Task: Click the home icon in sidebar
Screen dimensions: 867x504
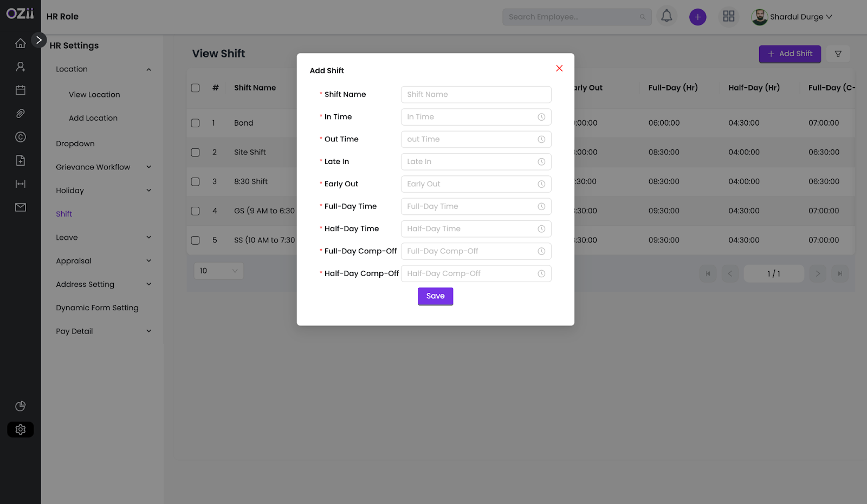Action: tap(21, 43)
